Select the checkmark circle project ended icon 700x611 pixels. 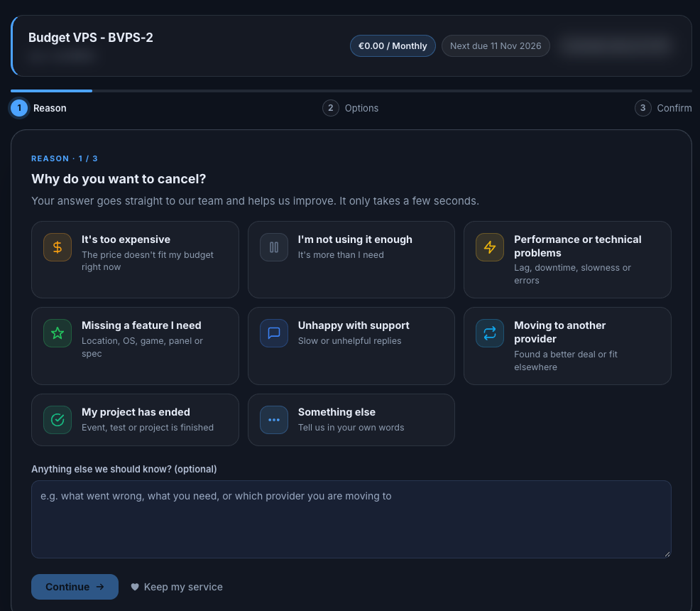(x=57, y=420)
